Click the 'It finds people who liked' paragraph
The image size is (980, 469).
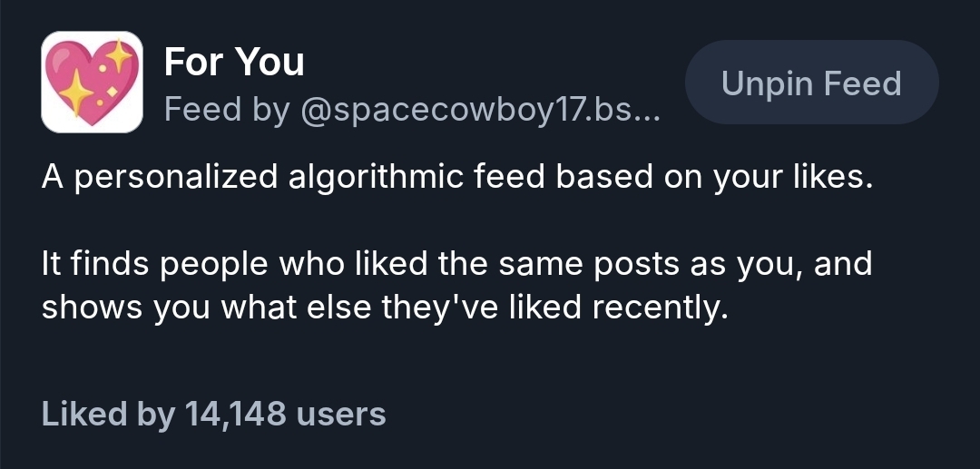[457, 264]
